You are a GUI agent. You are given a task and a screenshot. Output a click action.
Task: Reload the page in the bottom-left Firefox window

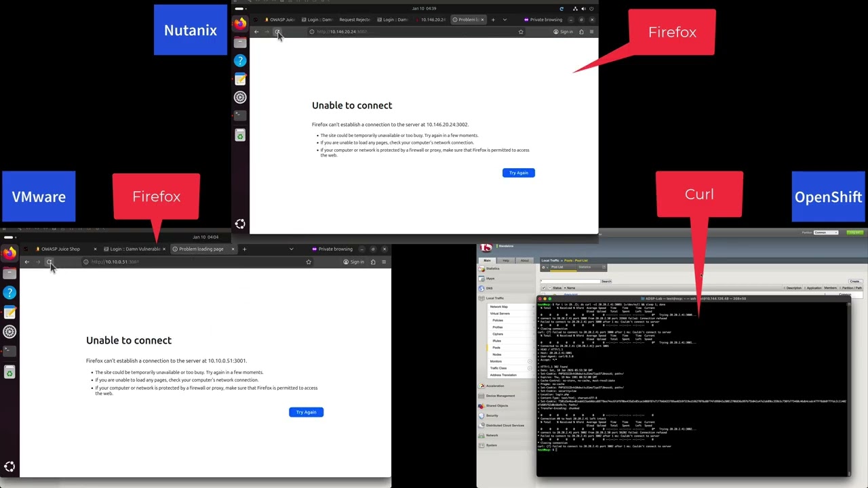(49, 262)
